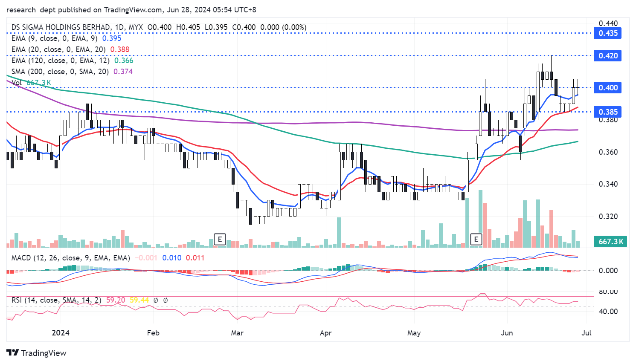Click the Apr label on time axis
636x364 pixels.
point(325,333)
